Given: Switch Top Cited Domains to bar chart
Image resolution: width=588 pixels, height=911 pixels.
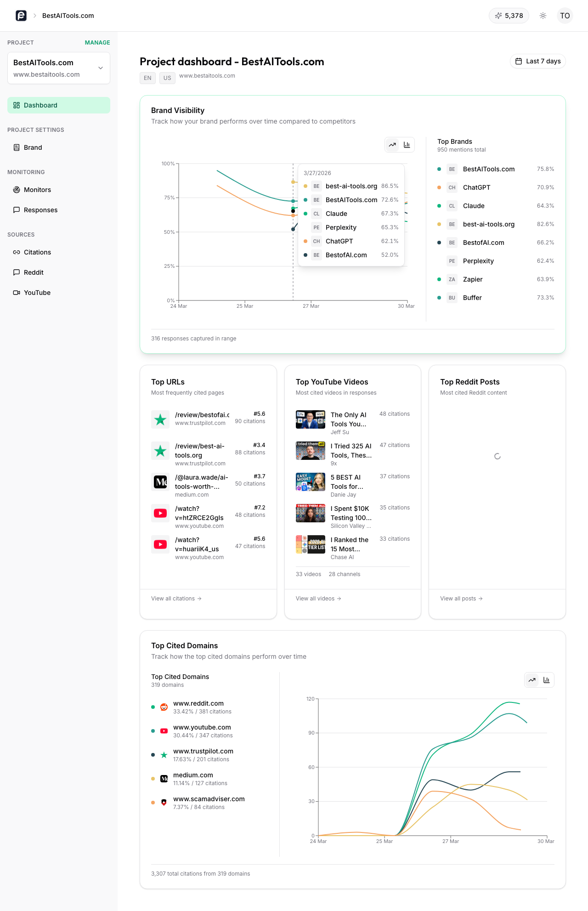Looking at the screenshot, I should coord(547,680).
